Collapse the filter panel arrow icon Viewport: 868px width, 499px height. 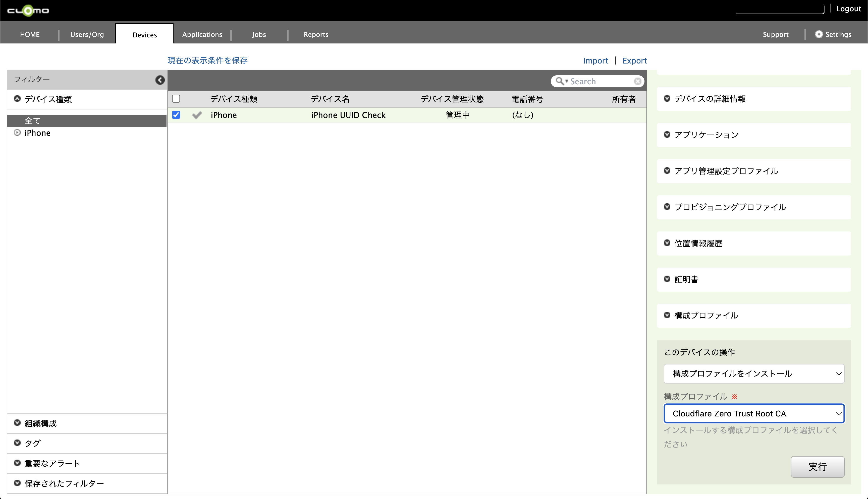click(x=160, y=80)
